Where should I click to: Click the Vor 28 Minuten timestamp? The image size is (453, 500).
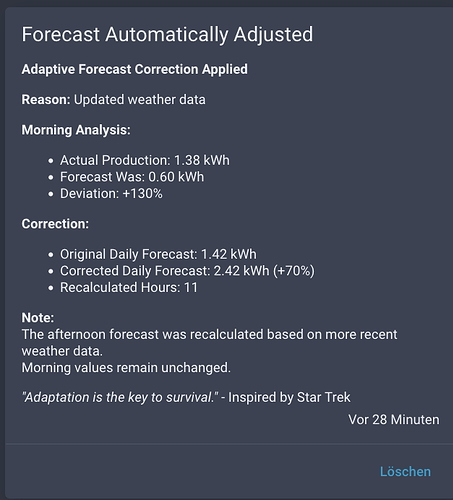(x=394, y=420)
